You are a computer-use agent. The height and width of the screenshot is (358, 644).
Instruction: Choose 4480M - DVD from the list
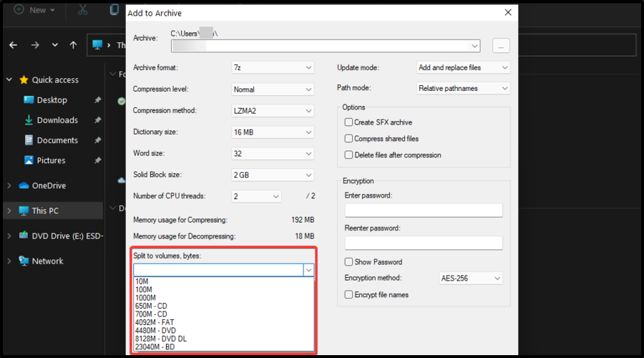pyautogui.click(x=154, y=330)
